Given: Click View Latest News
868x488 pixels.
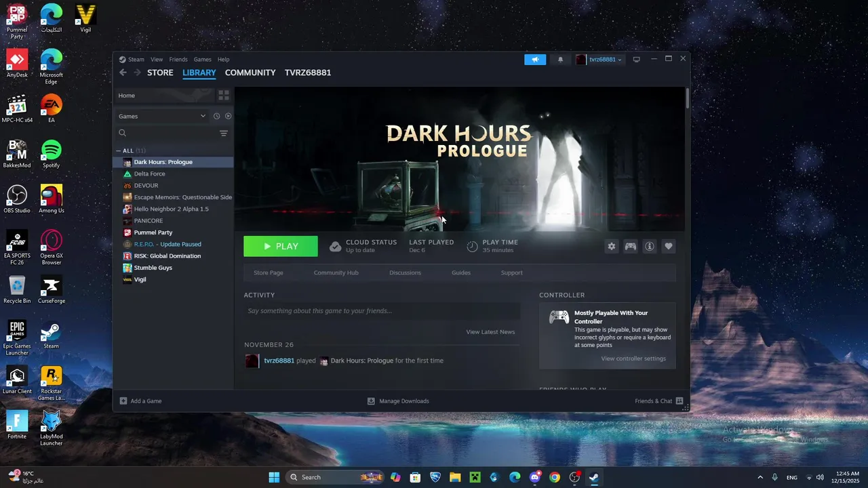Looking at the screenshot, I should [490, 332].
